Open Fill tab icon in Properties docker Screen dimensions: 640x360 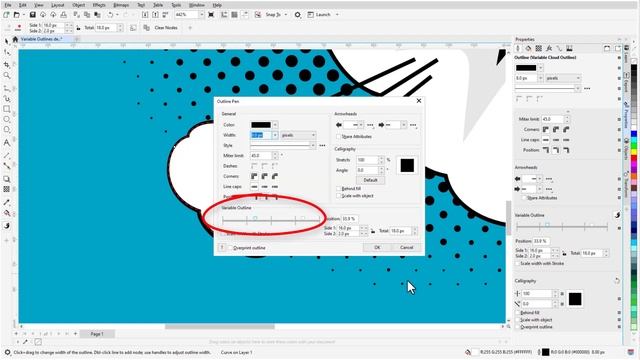tap(528, 48)
